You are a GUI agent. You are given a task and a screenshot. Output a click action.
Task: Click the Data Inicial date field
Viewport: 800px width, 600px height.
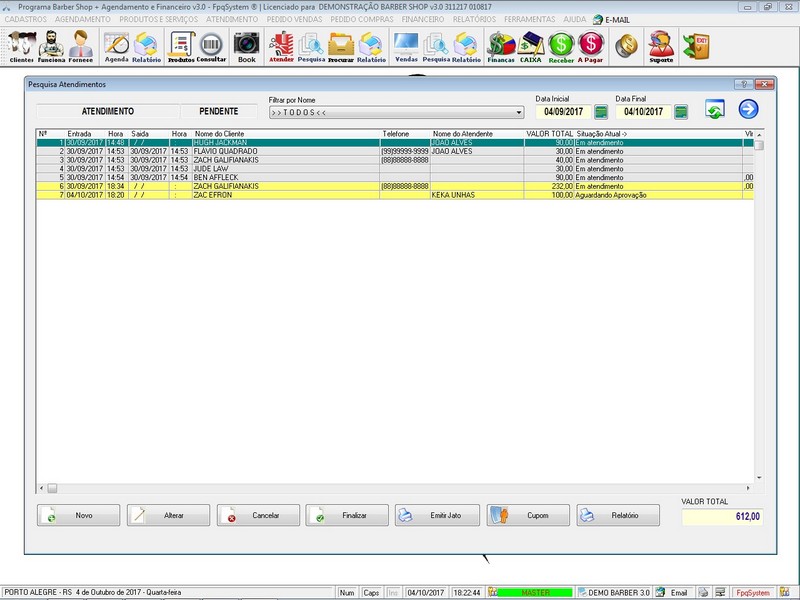point(563,112)
